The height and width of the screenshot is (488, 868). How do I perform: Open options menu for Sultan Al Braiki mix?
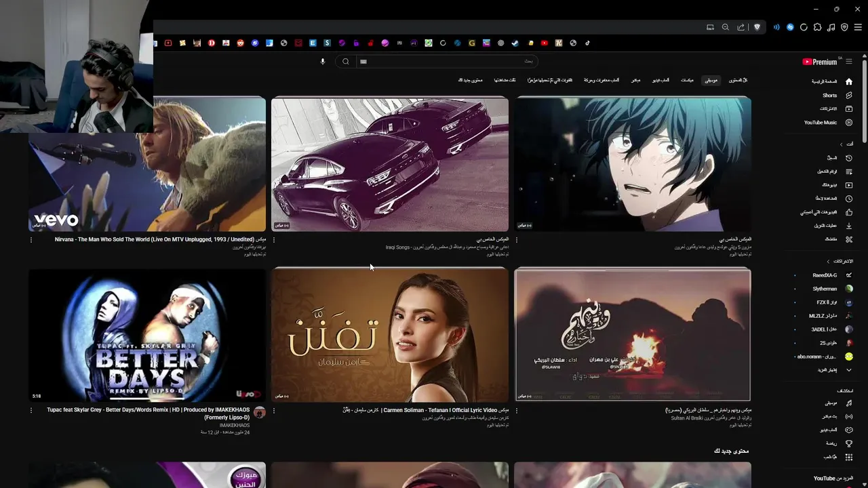pyautogui.click(x=517, y=410)
